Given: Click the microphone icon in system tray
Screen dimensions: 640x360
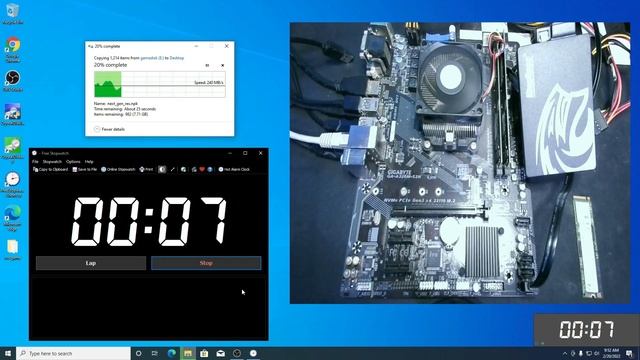Looking at the screenshot, I should point(581,353).
